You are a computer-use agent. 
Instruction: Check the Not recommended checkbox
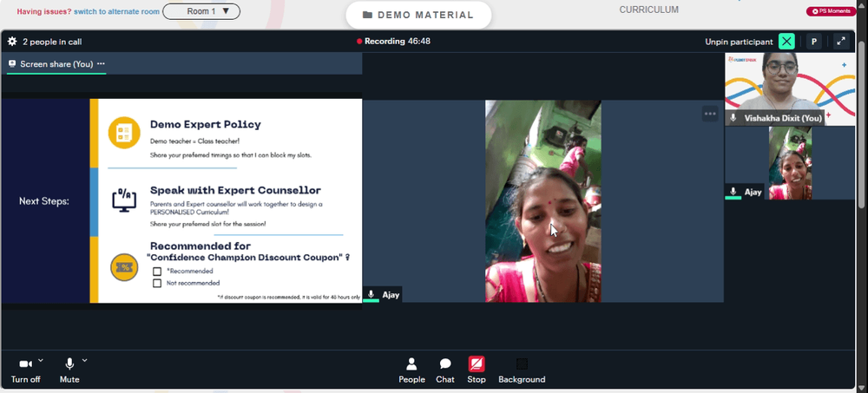(157, 283)
